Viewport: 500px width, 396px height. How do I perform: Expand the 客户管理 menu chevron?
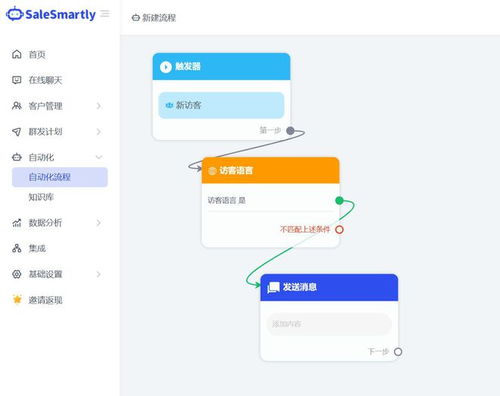click(x=99, y=106)
